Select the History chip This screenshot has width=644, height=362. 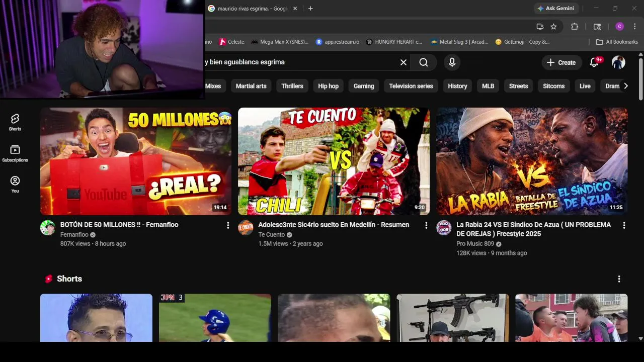click(x=457, y=86)
